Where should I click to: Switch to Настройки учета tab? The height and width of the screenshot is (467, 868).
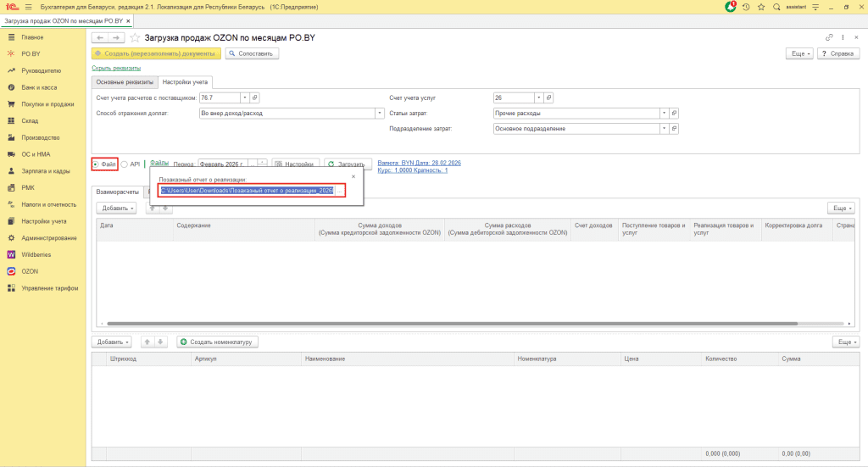185,82
